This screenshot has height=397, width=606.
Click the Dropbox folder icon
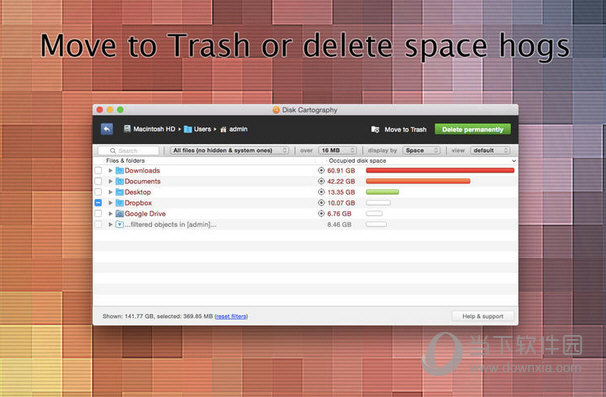coord(119,203)
